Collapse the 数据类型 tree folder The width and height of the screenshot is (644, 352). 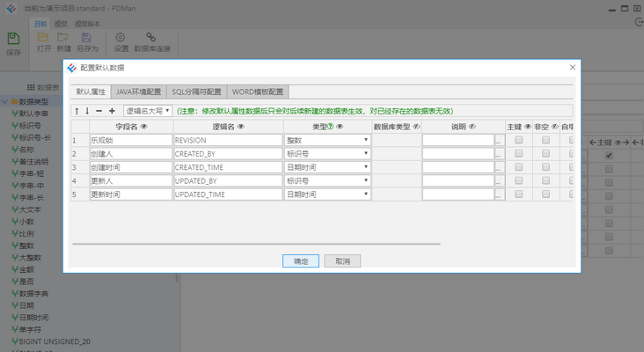[5, 101]
